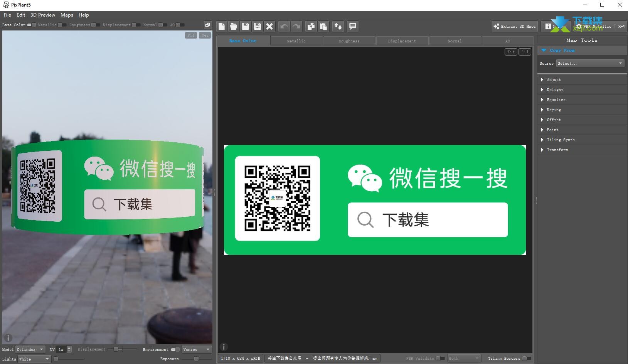Viewport: 628px width, 364px height.
Task: Save the map with the floppy disk icon
Action: point(246,26)
